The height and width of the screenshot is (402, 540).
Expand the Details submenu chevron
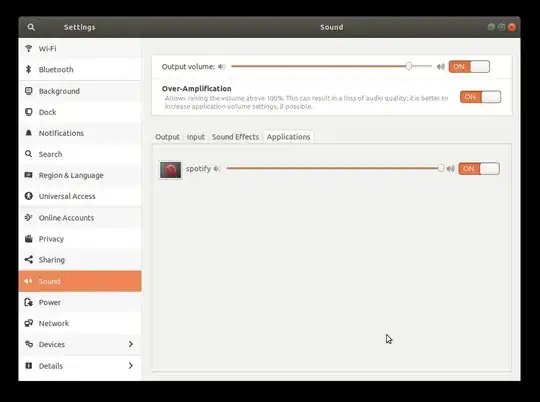(x=131, y=365)
